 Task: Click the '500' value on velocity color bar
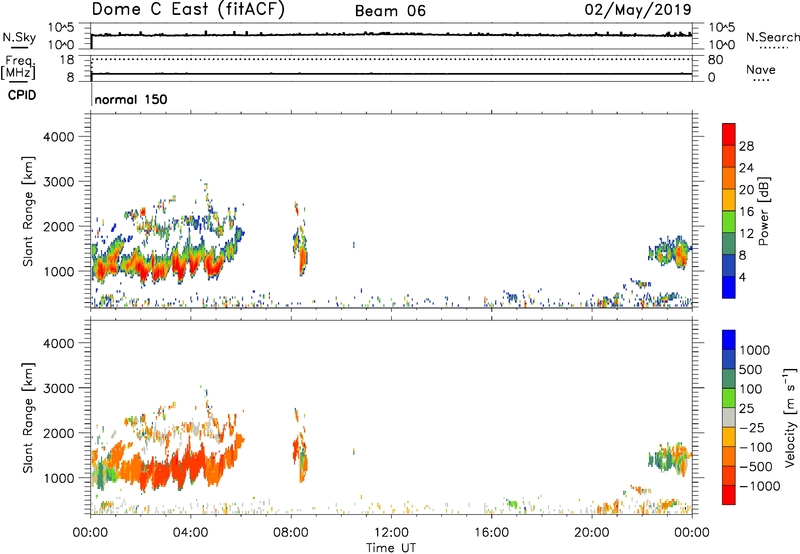(753, 370)
